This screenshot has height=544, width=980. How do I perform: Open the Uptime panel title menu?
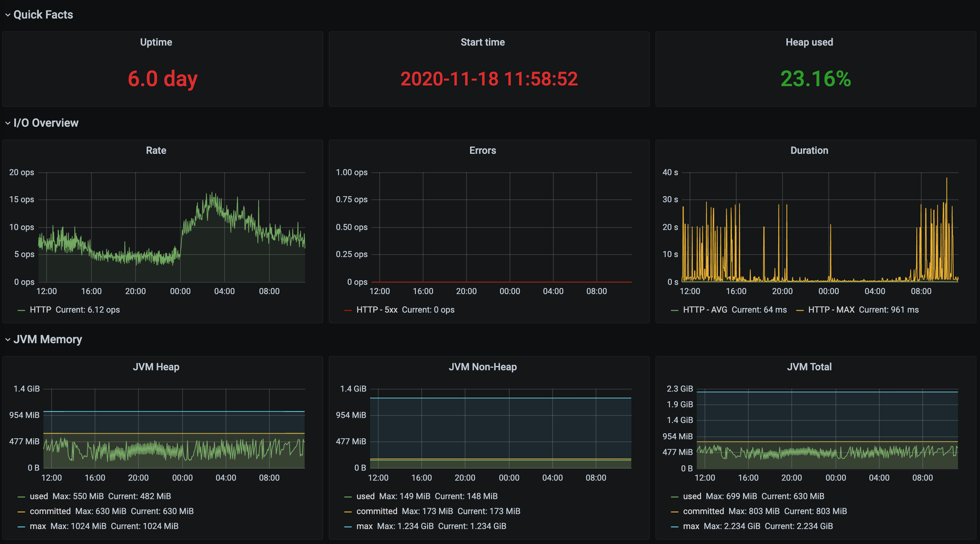(156, 42)
